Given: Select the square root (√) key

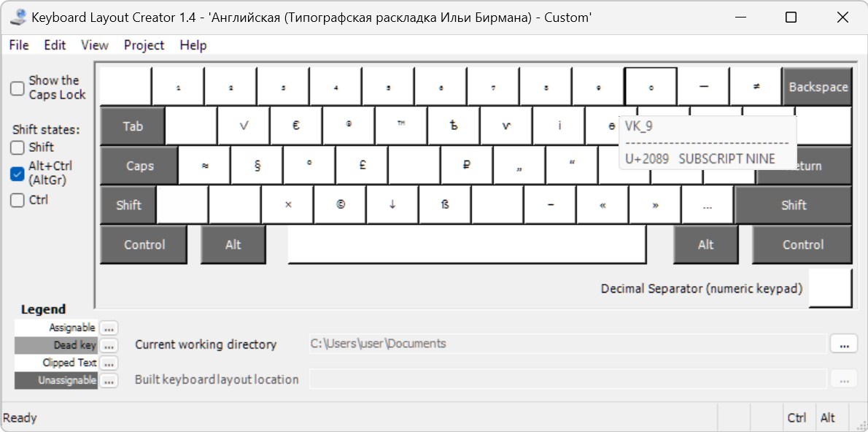Looking at the screenshot, I should pos(244,126).
